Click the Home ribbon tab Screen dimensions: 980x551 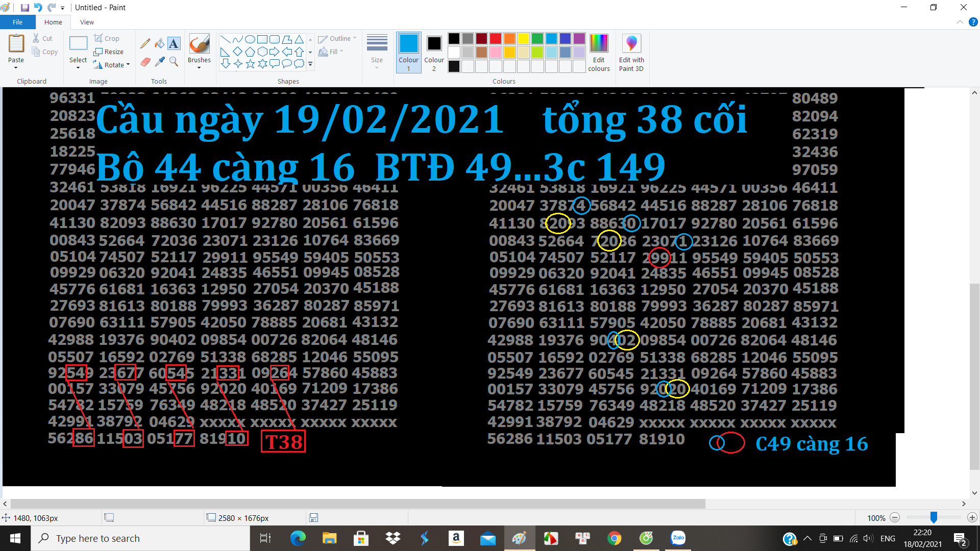coord(53,22)
